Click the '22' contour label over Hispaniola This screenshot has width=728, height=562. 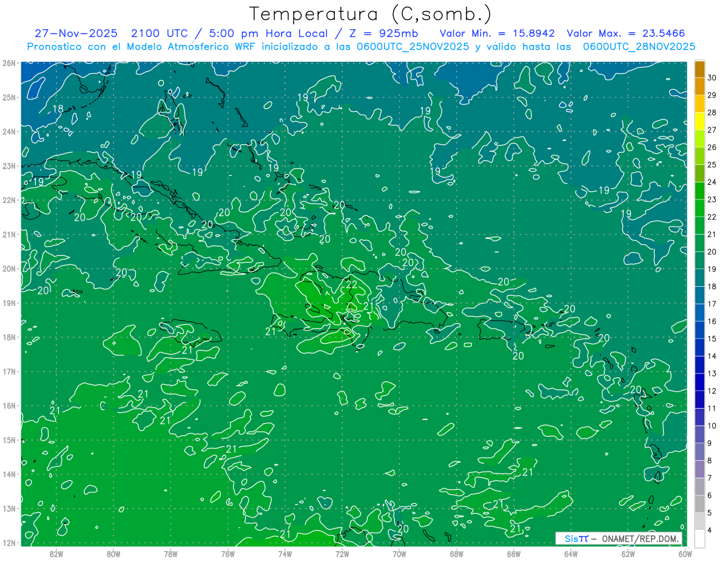coord(352,284)
